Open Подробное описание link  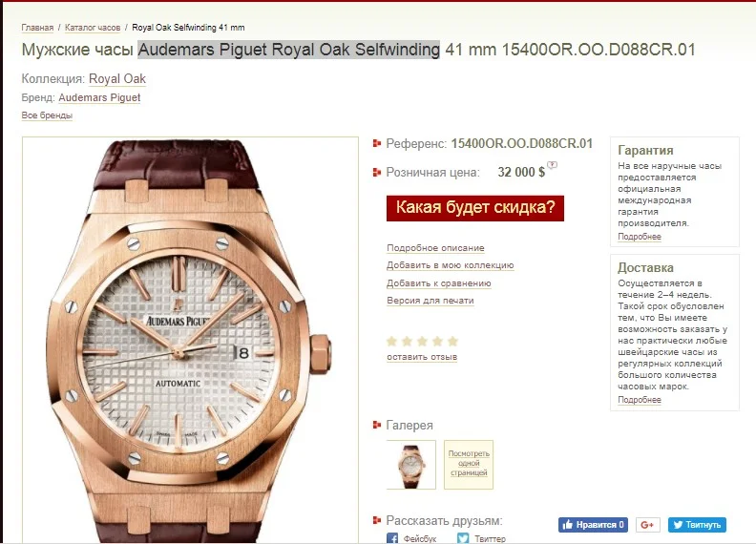click(x=435, y=248)
